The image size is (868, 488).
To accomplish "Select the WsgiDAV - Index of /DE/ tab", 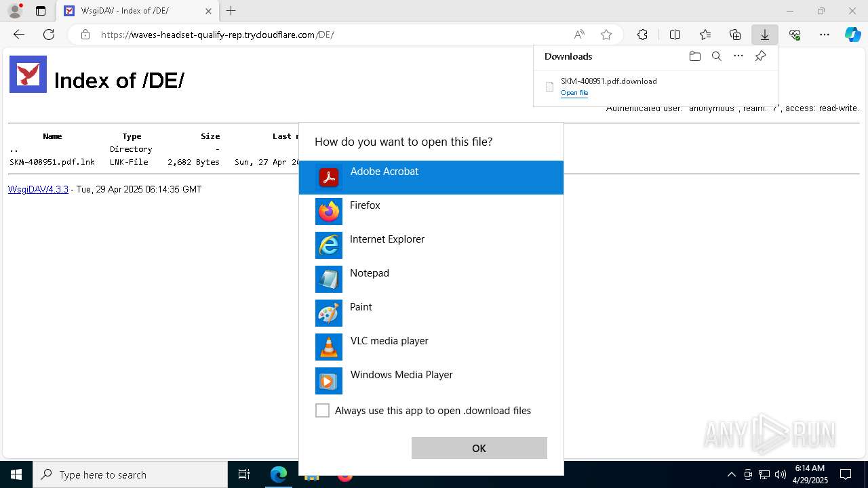I will click(x=138, y=11).
